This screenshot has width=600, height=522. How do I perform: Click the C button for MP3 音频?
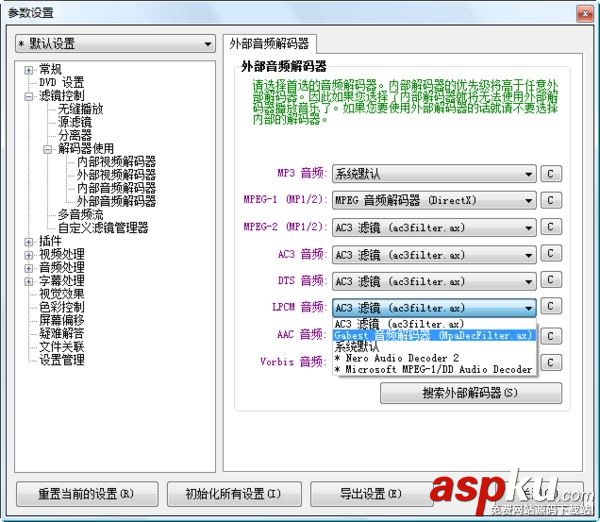coord(551,174)
